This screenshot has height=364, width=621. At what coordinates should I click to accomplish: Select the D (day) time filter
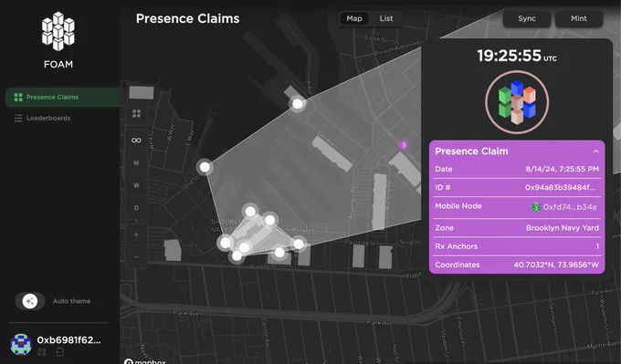[x=136, y=208]
